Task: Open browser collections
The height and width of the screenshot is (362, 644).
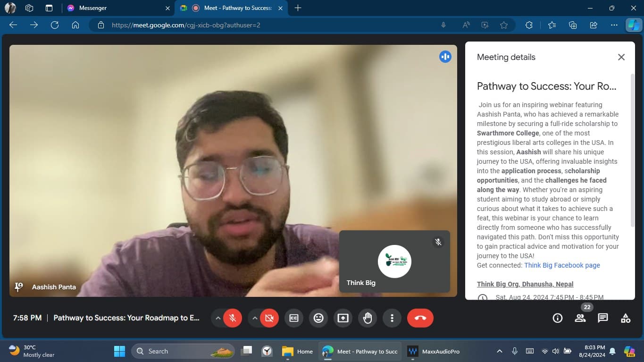Action: tap(573, 25)
